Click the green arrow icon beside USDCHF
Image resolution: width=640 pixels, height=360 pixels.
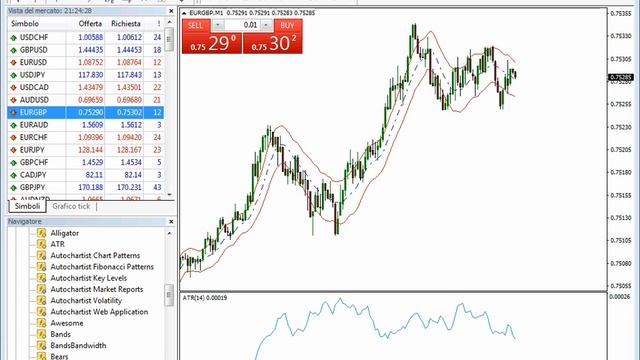[x=13, y=38]
